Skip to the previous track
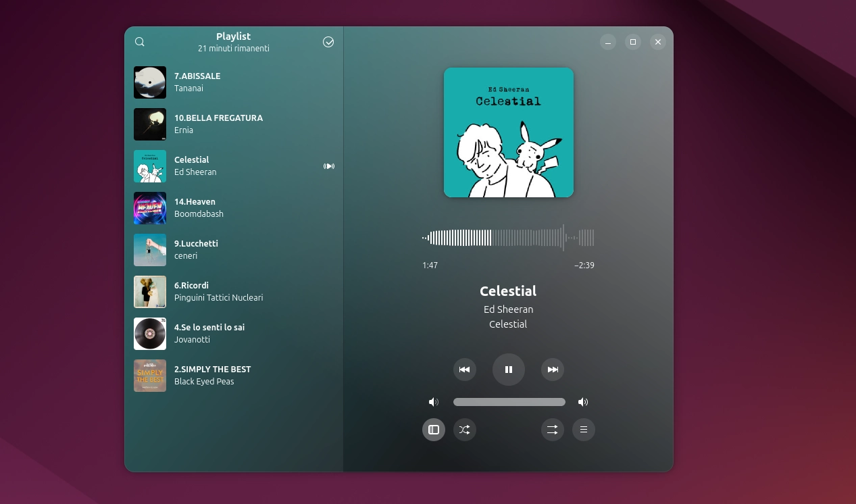 [465, 370]
